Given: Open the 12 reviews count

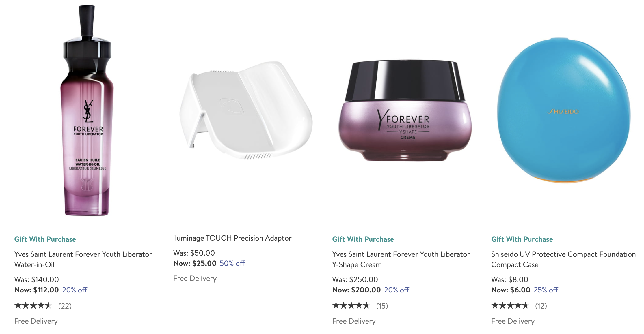Looking at the screenshot, I should [x=541, y=306].
